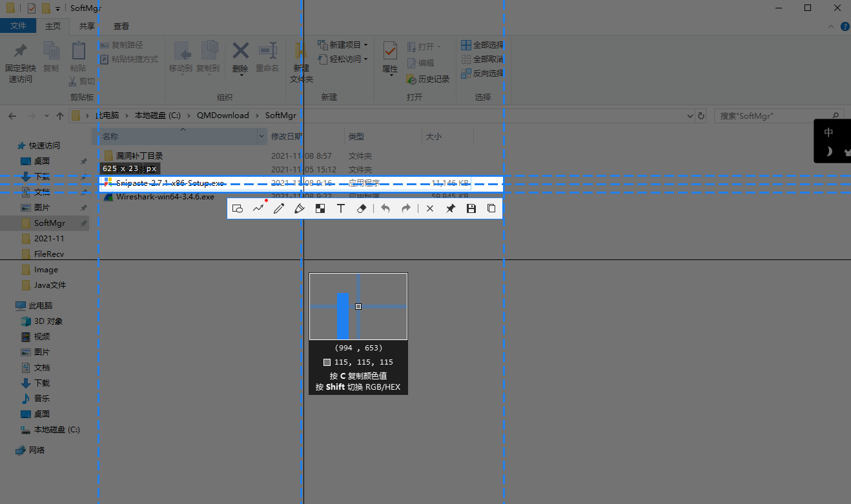The image size is (851, 504).
Task: Save the screenshot with the save icon
Action: pyautogui.click(x=471, y=208)
